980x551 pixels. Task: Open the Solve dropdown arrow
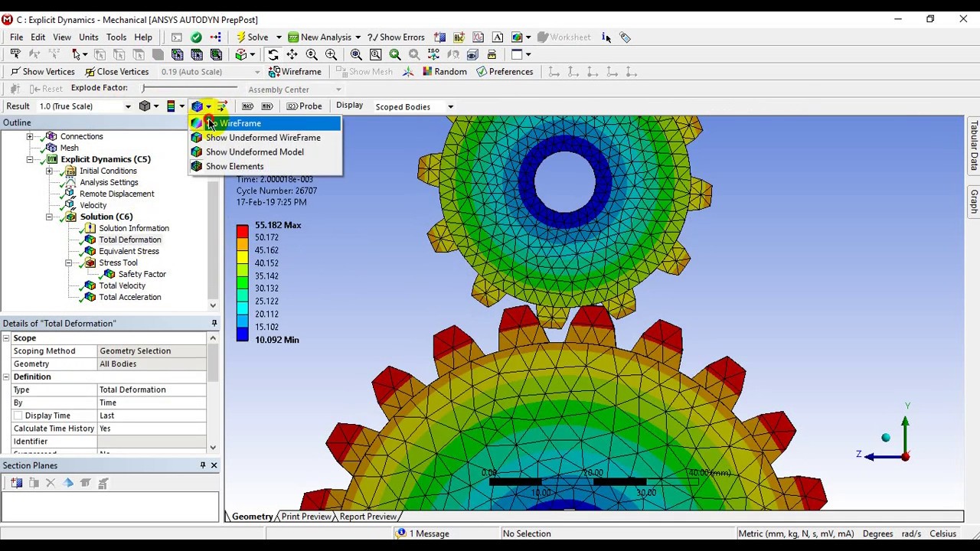point(279,37)
